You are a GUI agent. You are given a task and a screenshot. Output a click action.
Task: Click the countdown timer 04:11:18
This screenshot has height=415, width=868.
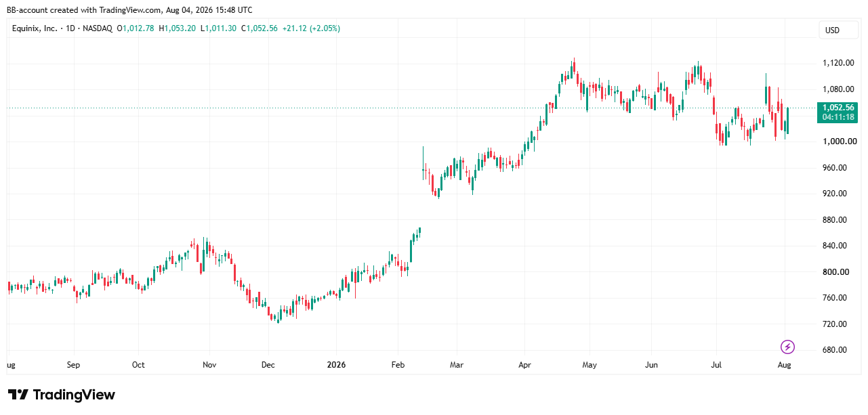[838, 117]
